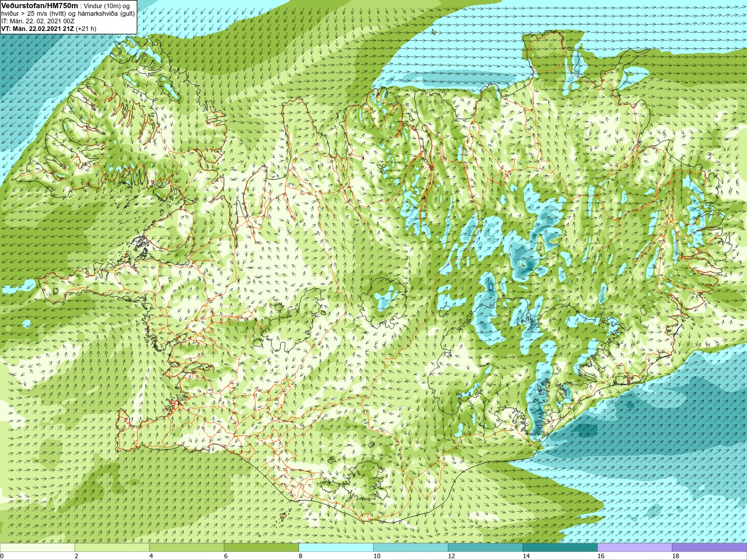Click the legend scale label '16'
Image resolution: width=747 pixels, height=560 pixels.
pos(601,556)
